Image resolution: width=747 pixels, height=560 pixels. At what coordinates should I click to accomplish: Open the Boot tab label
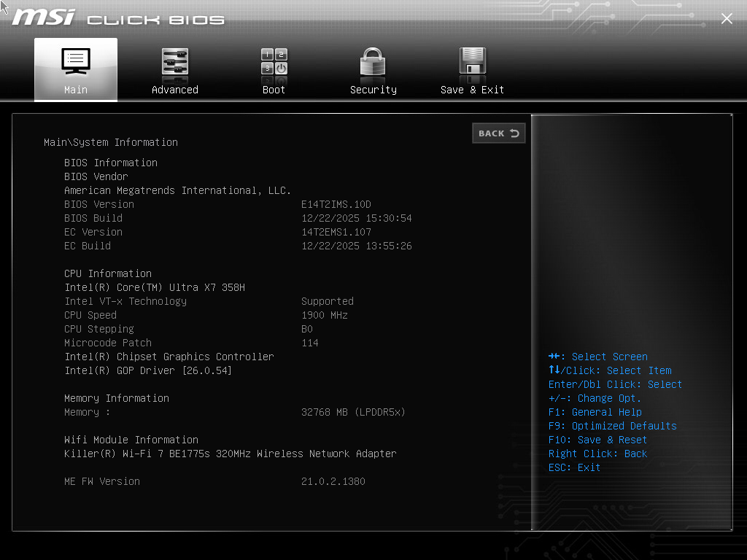point(274,90)
